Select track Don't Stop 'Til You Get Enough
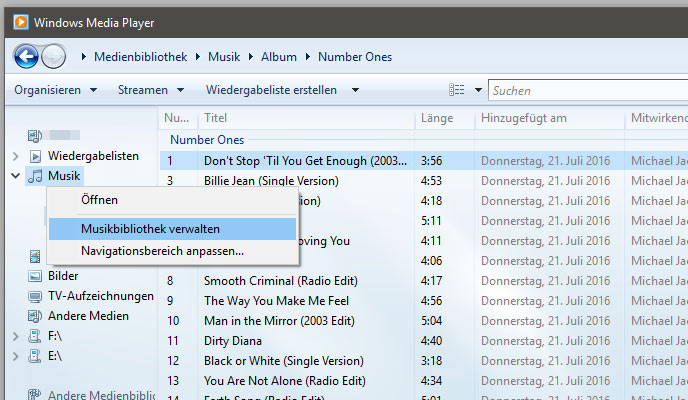 point(305,161)
